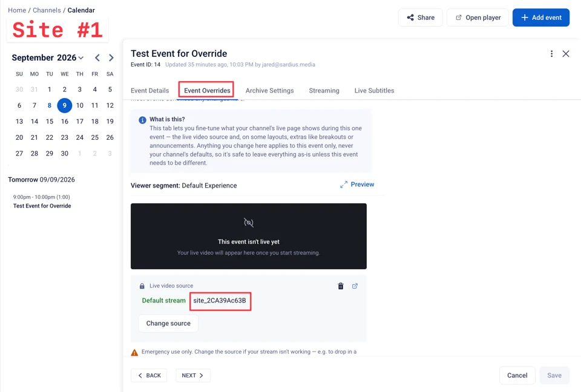Cancel the event changes
This screenshot has width=581, height=392.
point(517,375)
